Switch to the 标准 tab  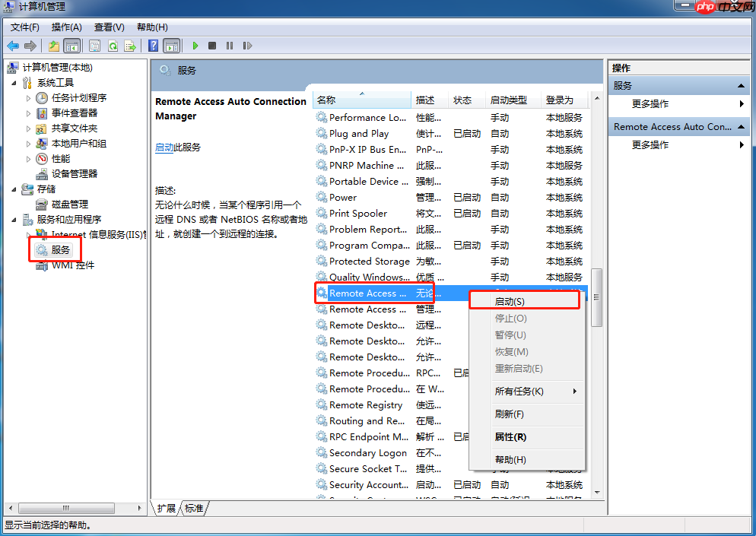(193, 508)
